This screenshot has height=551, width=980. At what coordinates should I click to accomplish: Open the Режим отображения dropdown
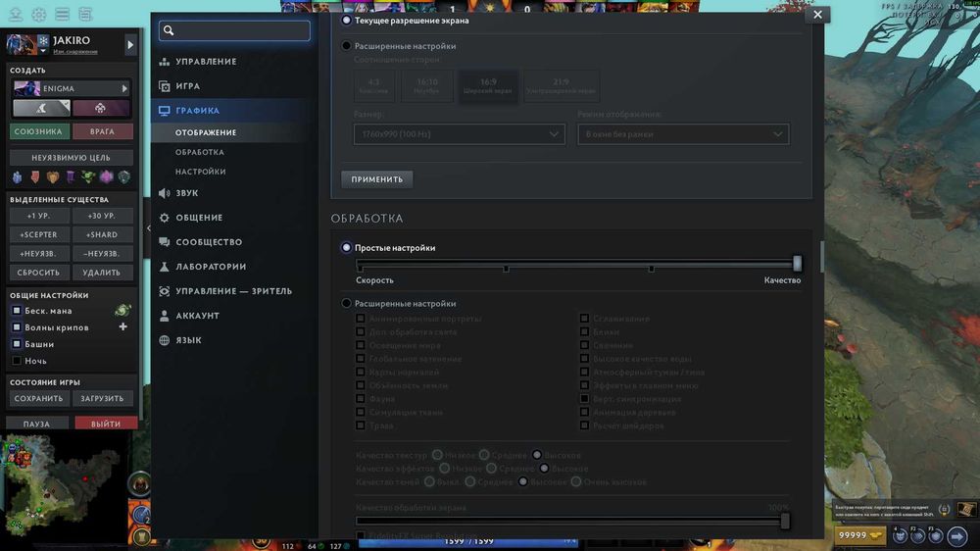(x=683, y=134)
